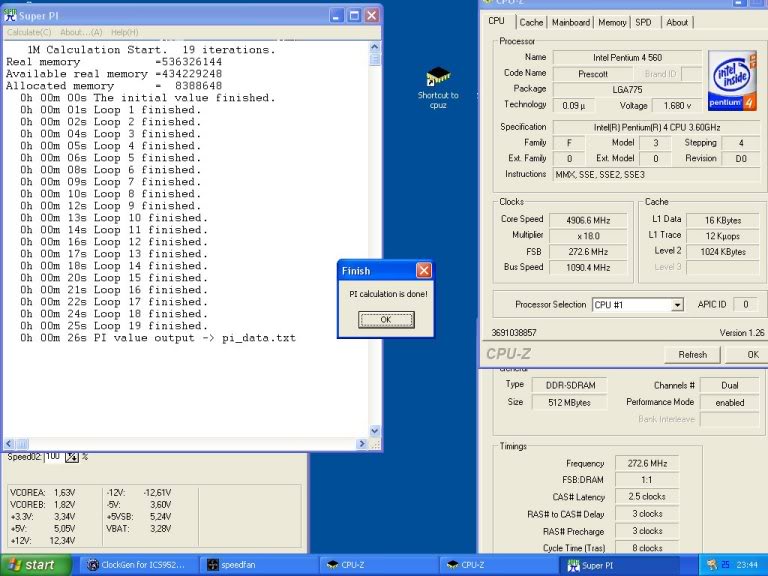Click the Super PI title bar icon
The width and height of the screenshot is (768, 576).
10,16
